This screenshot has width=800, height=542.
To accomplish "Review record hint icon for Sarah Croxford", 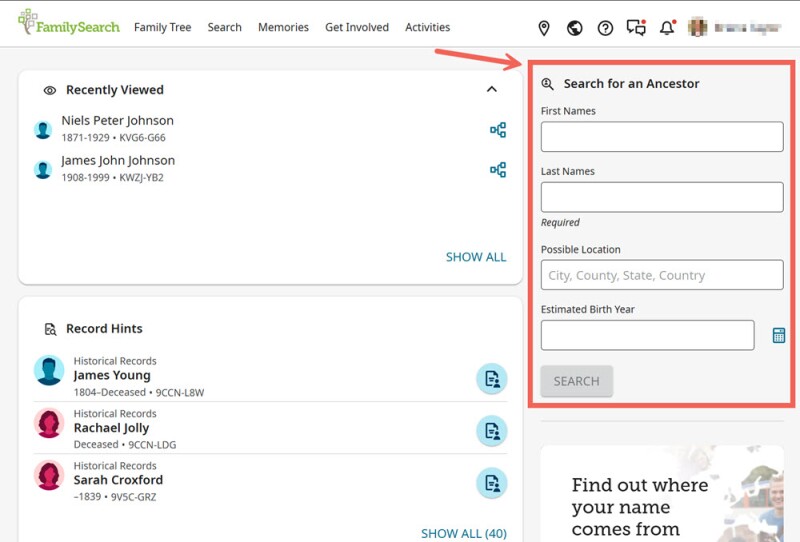I will coord(492,483).
